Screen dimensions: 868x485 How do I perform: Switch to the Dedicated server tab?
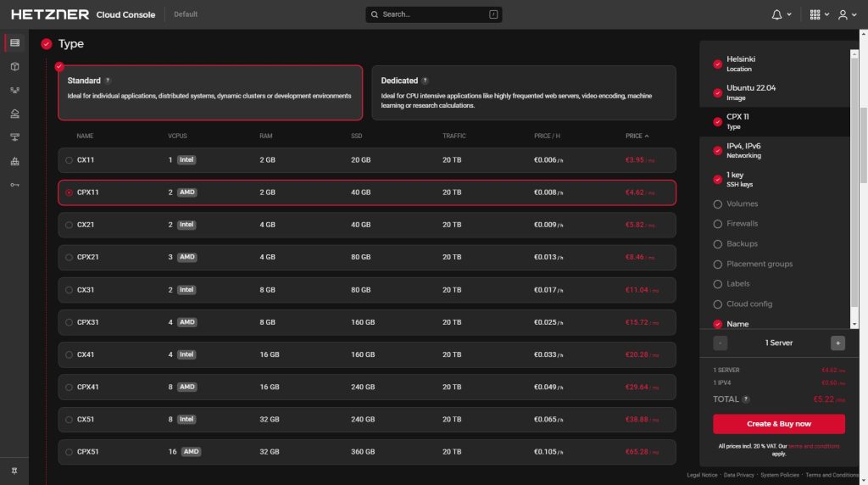pyautogui.click(x=523, y=92)
